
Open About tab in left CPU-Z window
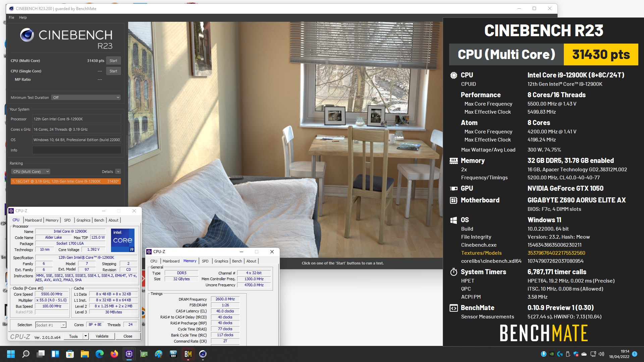113,220
